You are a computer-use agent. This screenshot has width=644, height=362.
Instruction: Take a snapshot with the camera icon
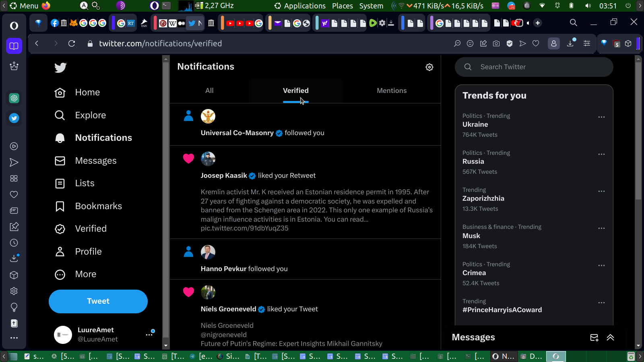[x=496, y=43]
